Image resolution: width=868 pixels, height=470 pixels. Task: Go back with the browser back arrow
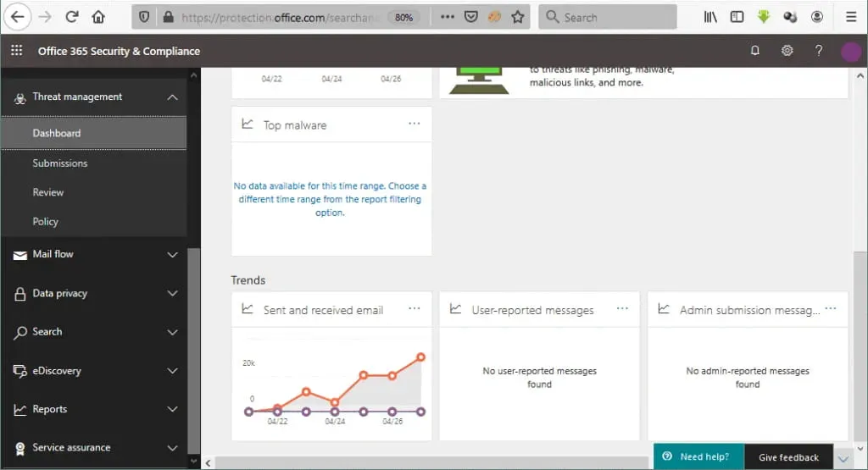17,17
